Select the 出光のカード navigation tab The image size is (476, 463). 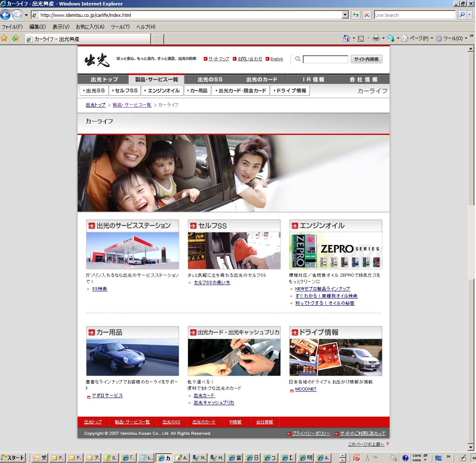(x=261, y=79)
